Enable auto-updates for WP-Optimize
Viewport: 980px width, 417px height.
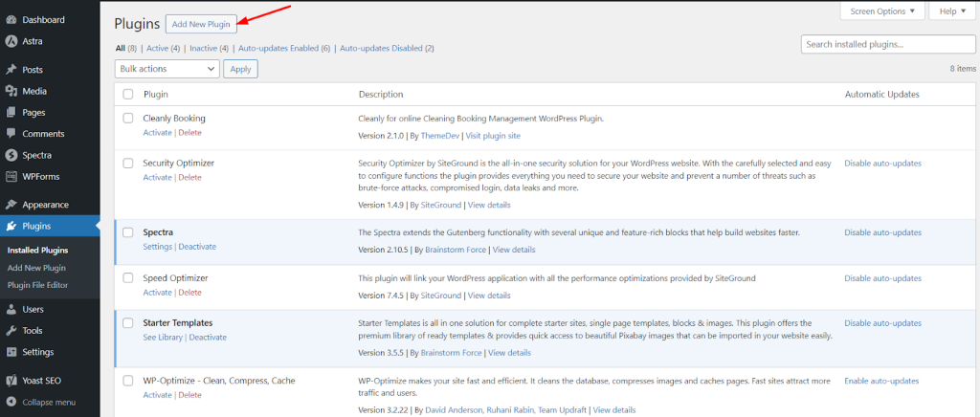coord(881,380)
